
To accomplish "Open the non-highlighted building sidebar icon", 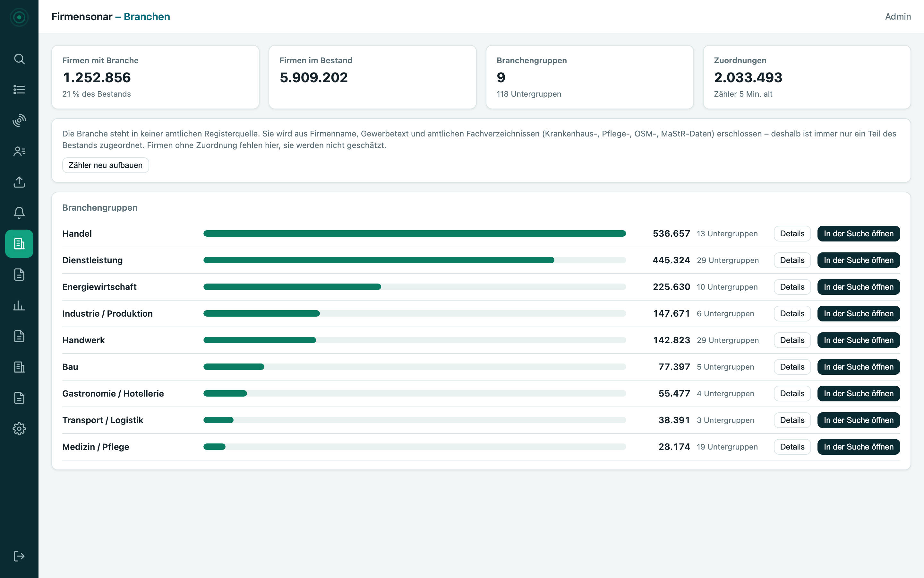I will click(19, 367).
